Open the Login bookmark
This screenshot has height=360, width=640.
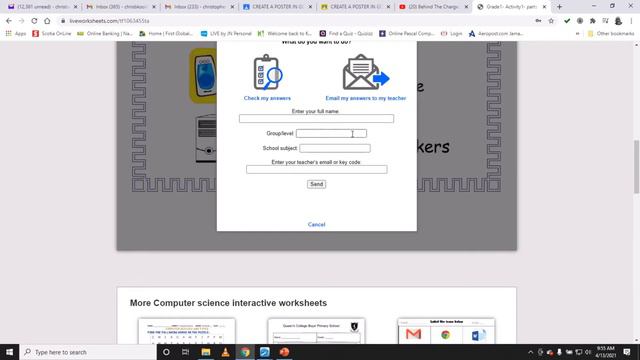tap(452, 33)
